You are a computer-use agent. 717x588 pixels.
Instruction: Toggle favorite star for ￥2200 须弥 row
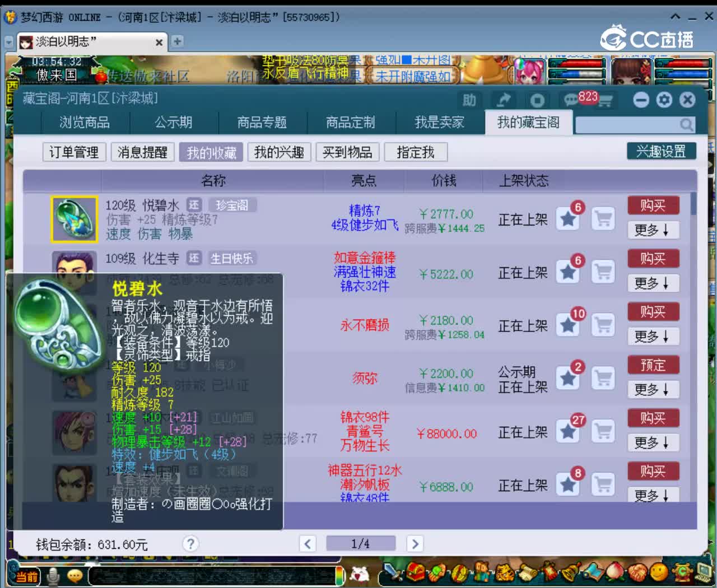pos(569,379)
